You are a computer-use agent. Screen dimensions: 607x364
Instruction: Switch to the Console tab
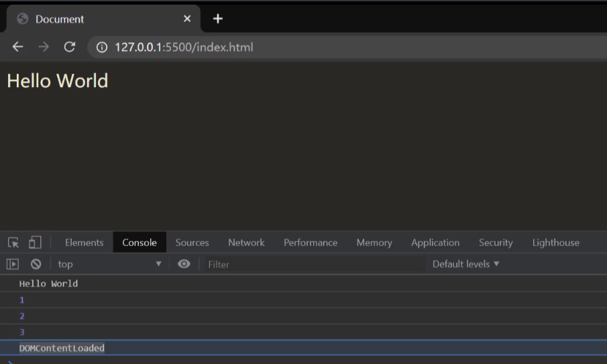(140, 243)
